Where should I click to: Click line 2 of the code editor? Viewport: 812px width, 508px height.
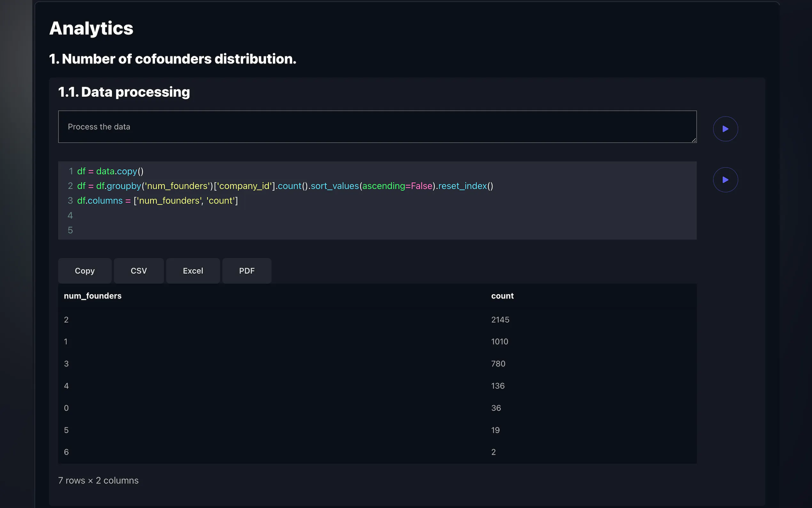click(285, 186)
